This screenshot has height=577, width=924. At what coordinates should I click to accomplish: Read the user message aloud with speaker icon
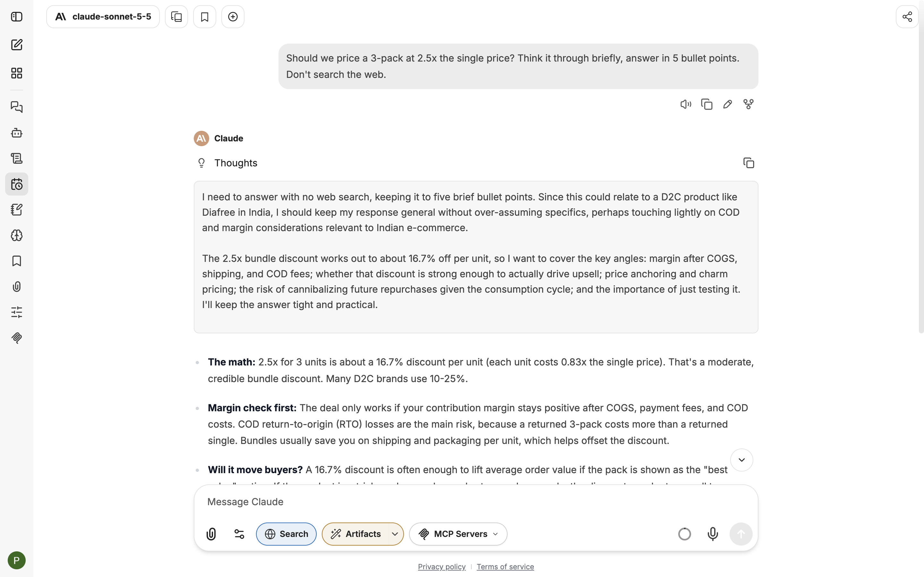[x=685, y=104]
